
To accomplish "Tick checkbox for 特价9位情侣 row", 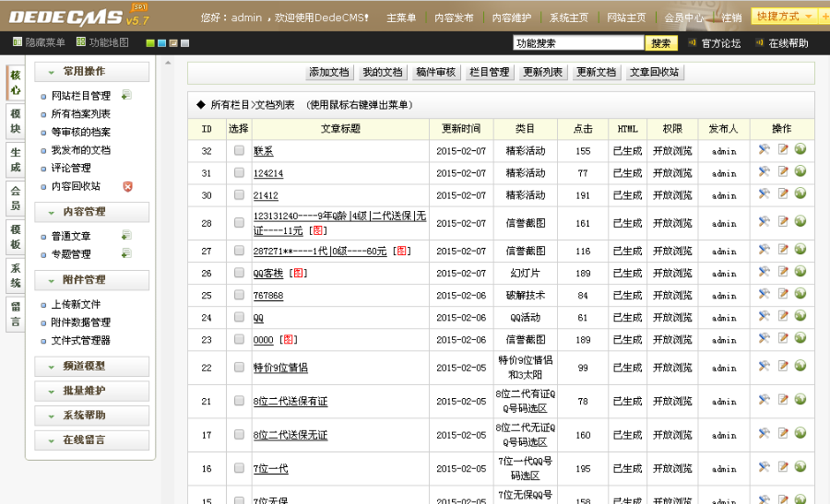I will [239, 367].
